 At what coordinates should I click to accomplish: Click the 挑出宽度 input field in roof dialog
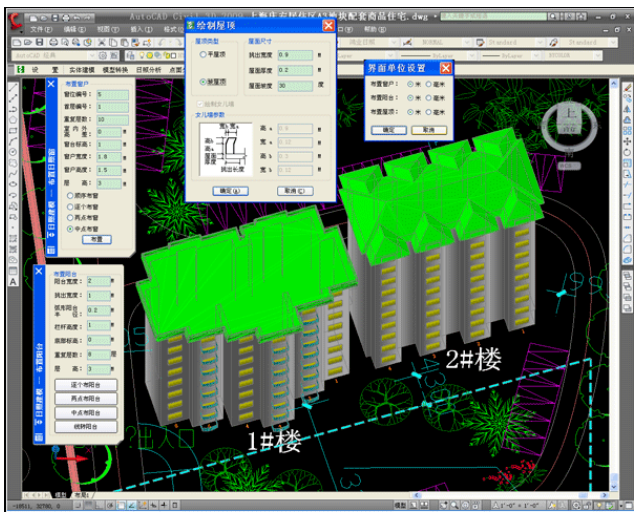296,55
